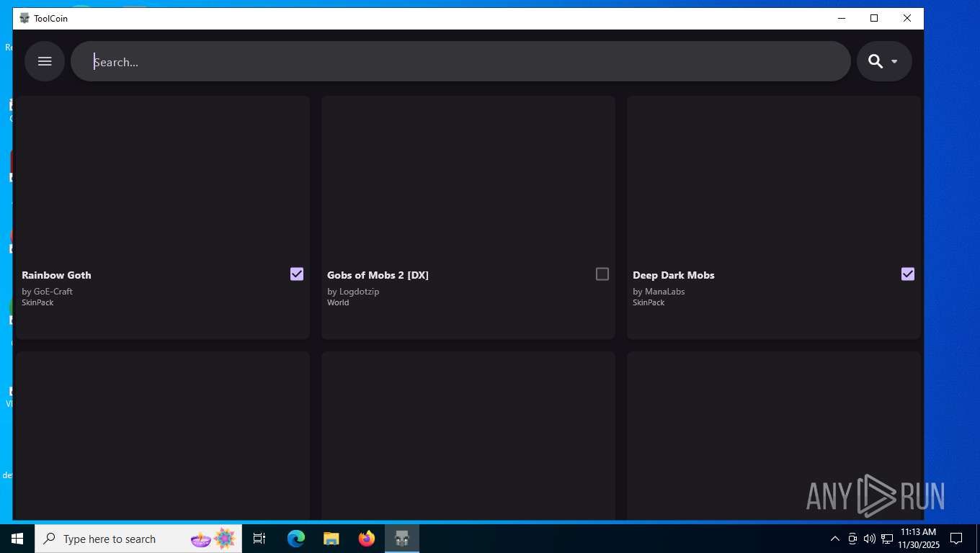Open the Windows Start menu
The width and height of the screenshot is (980, 553).
17,539
